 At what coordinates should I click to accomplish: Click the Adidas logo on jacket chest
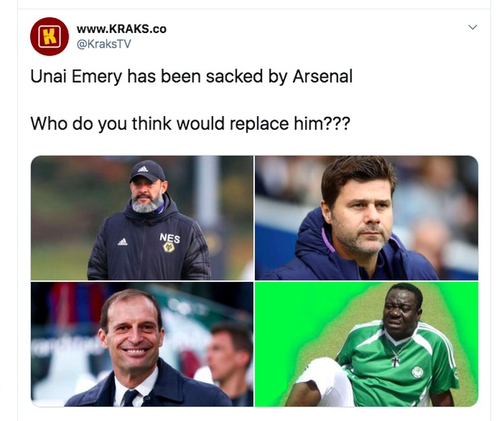pos(122,242)
